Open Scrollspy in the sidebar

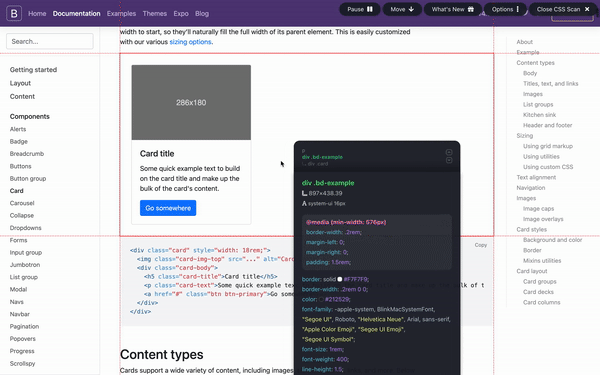pyautogui.click(x=23, y=363)
